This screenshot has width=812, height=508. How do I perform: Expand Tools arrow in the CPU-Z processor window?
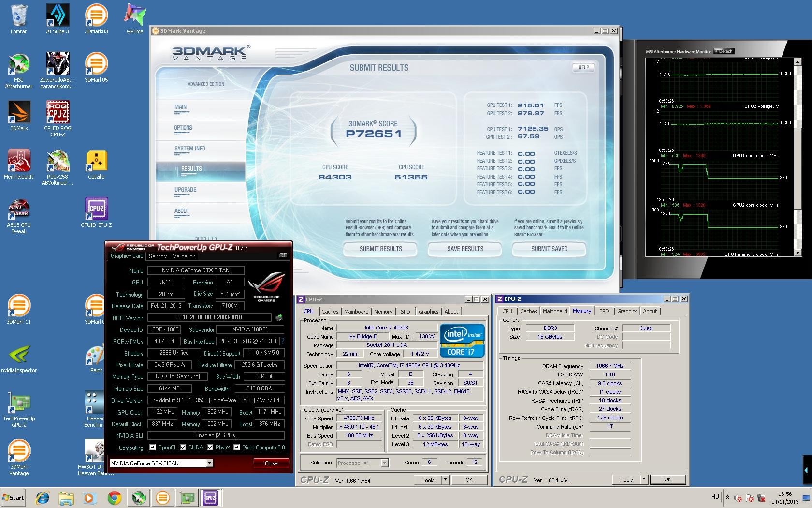pyautogui.click(x=445, y=480)
